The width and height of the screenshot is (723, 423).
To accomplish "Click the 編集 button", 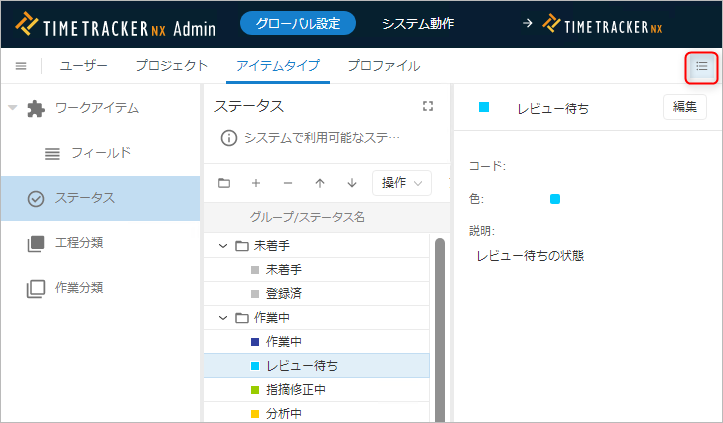I will [x=684, y=107].
